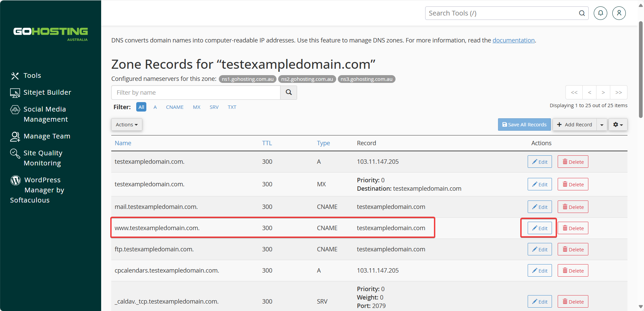Screen dimensions: 644x311
Task: Open the user account icon
Action: (619, 13)
